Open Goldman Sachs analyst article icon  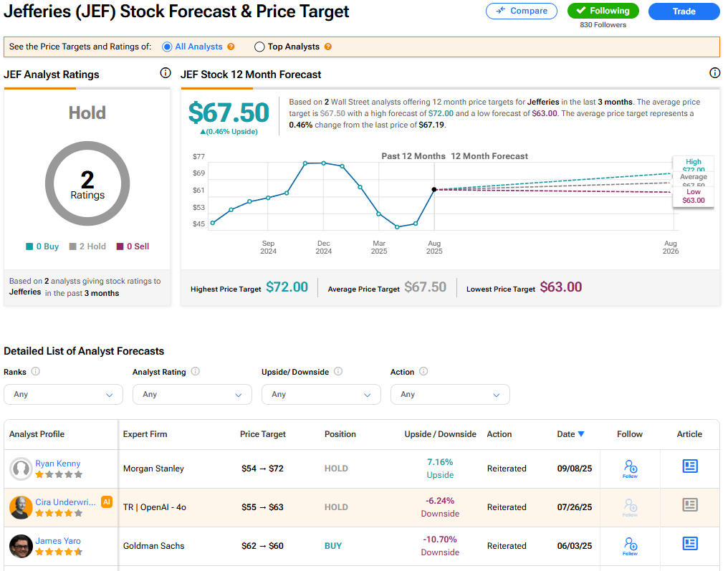click(689, 544)
